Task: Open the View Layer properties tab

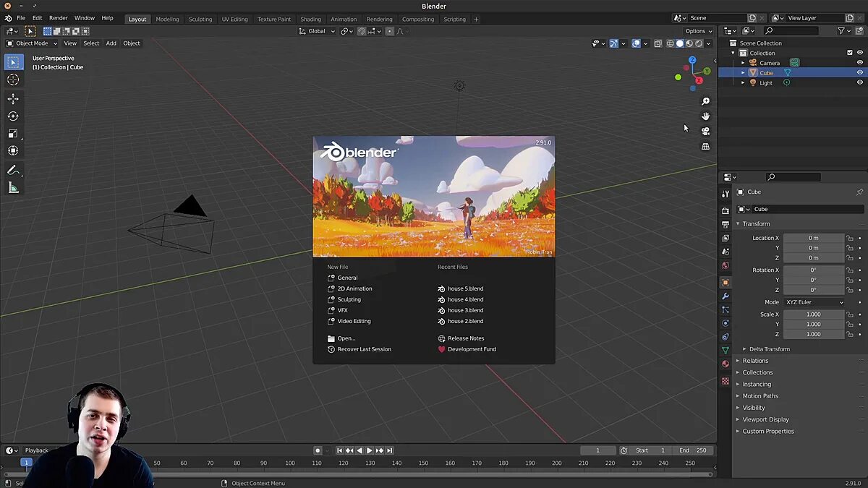Action: click(726, 238)
